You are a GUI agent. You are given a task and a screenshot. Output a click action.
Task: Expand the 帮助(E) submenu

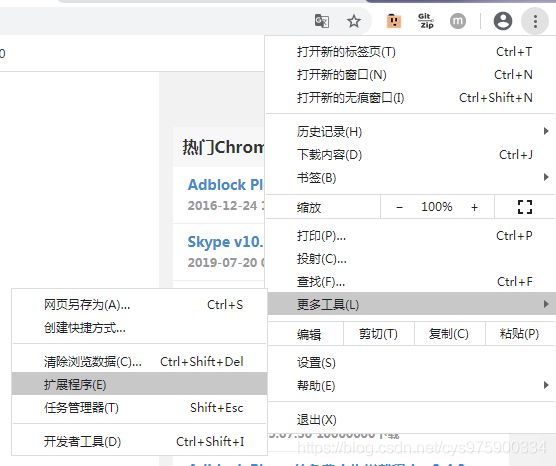[x=410, y=385]
